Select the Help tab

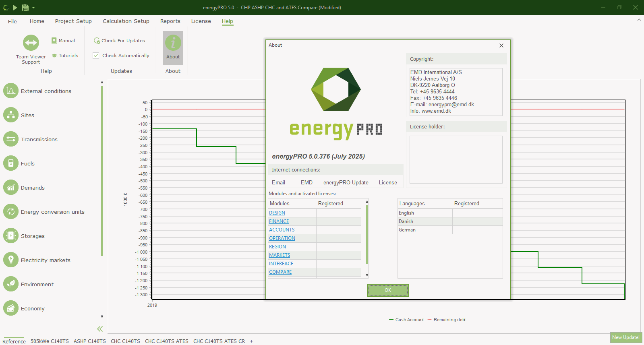point(228,21)
